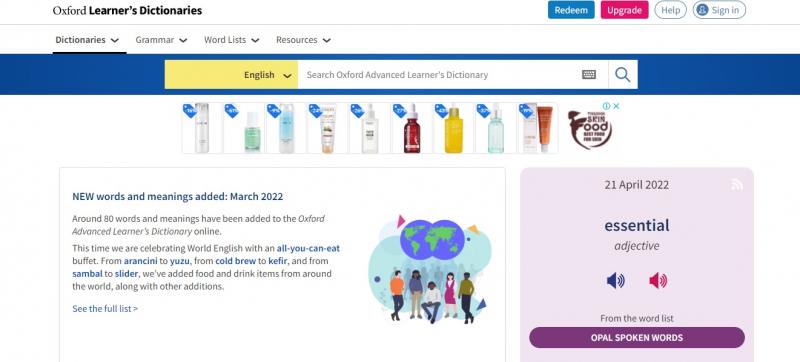Click the NEW words and meanings added heading

point(178,196)
